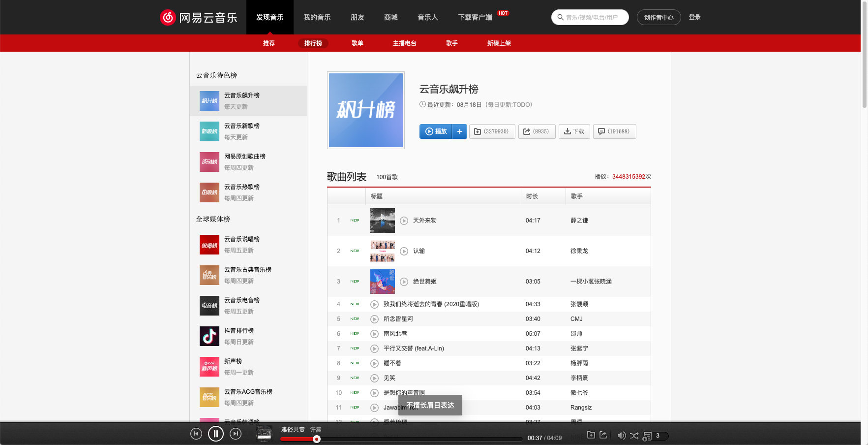Pause the currently playing song
This screenshot has width=868, height=445.
[x=216, y=434]
